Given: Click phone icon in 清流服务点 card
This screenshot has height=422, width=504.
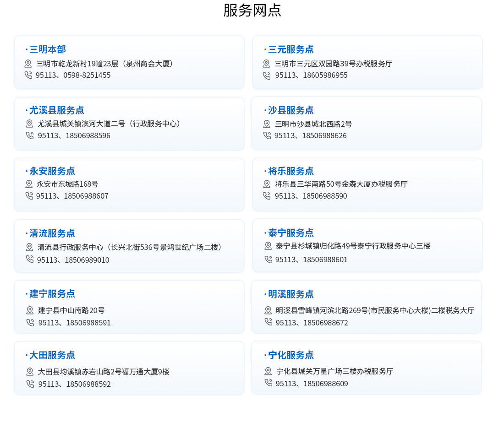Looking at the screenshot, I should coord(30,259).
